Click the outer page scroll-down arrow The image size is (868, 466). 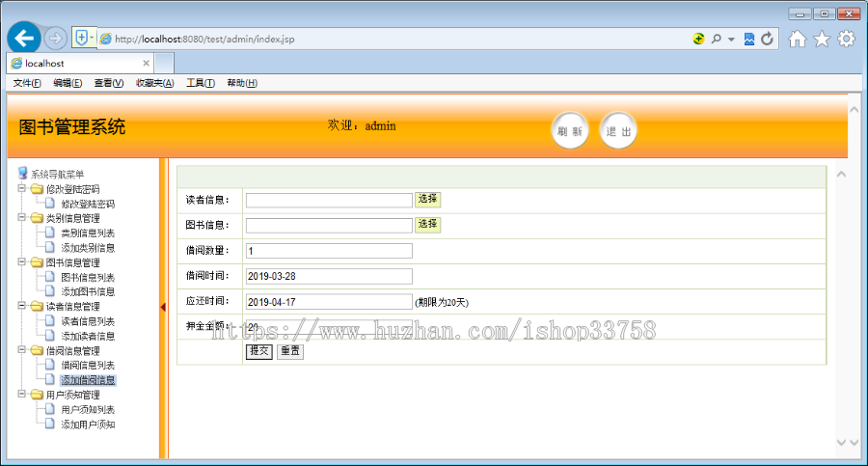(x=854, y=442)
